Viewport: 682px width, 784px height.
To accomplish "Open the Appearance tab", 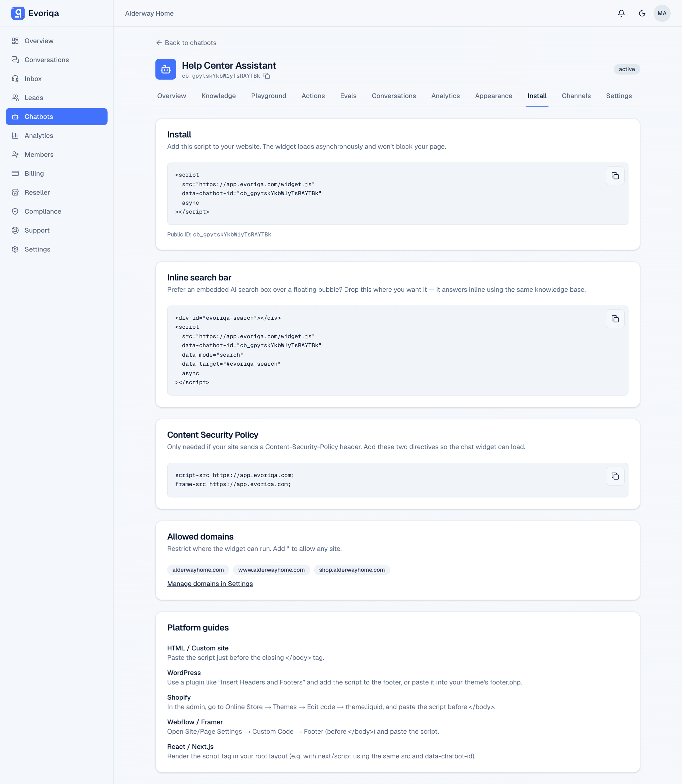I will pos(494,96).
